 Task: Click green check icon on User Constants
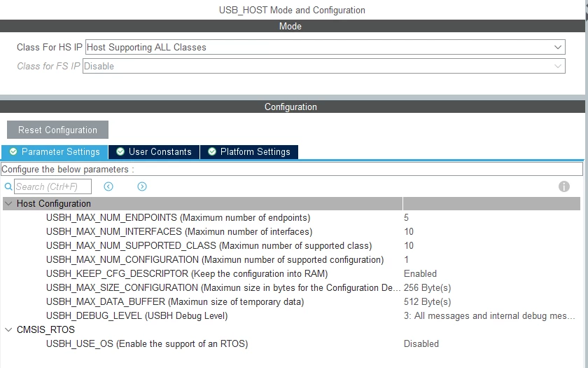click(x=120, y=151)
